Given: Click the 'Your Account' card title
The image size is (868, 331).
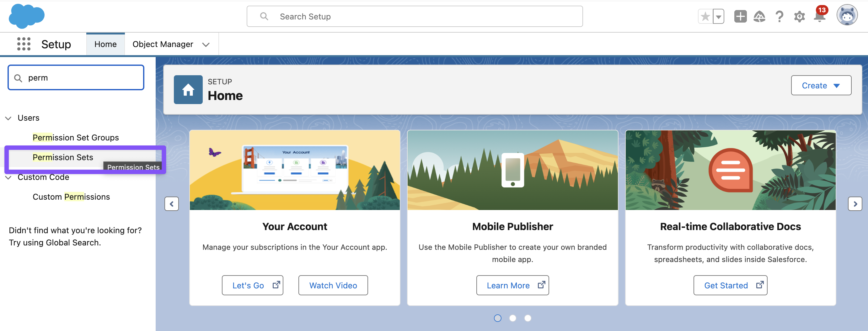Looking at the screenshot, I should 294,227.
